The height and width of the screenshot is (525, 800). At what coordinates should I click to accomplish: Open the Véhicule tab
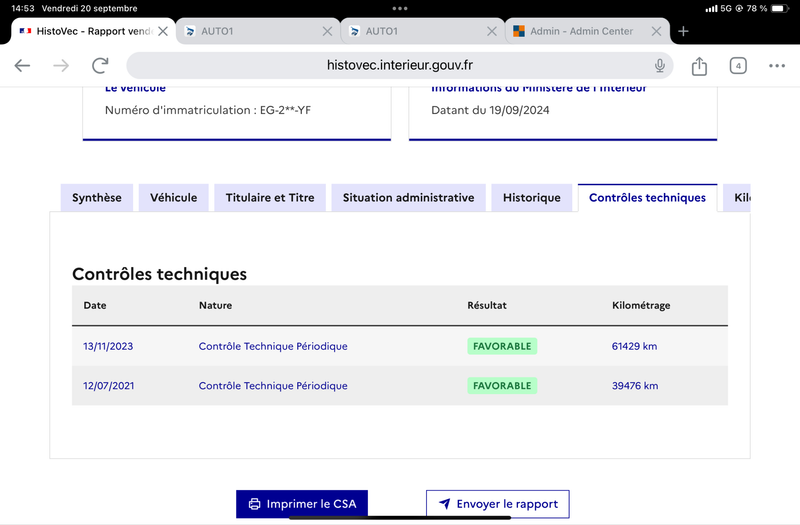pyautogui.click(x=173, y=197)
